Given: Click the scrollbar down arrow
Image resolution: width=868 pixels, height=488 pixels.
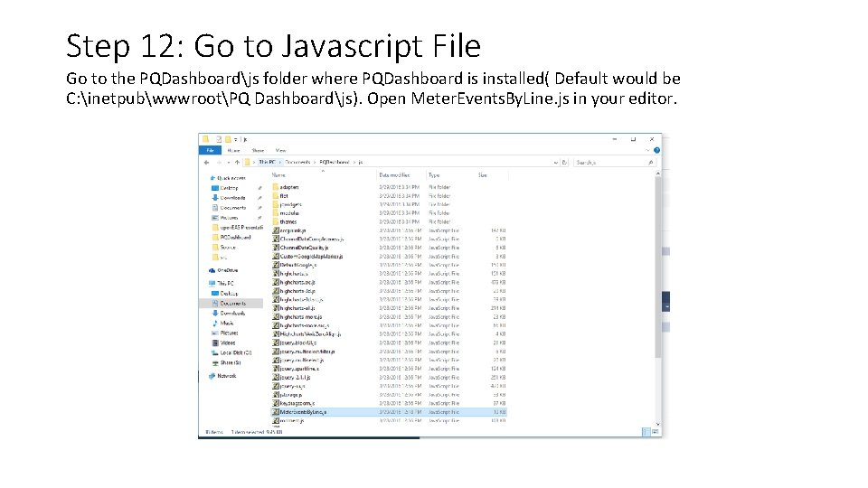Looking at the screenshot, I should pos(657,425).
